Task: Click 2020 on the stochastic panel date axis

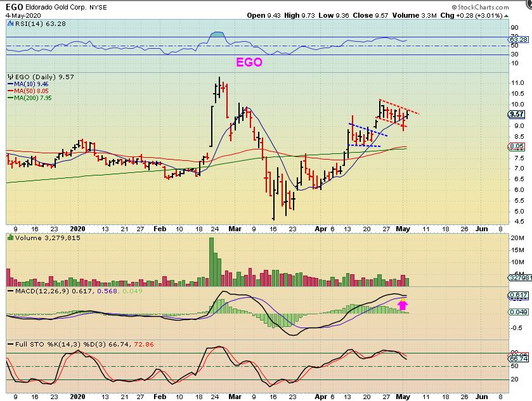Action: [x=77, y=397]
